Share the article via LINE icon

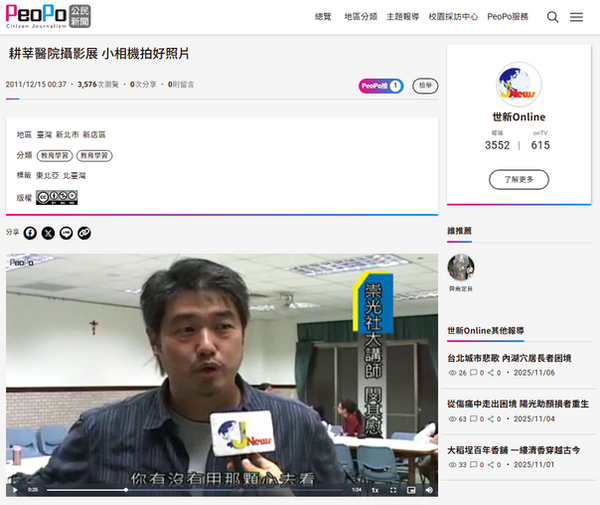pos(66,233)
